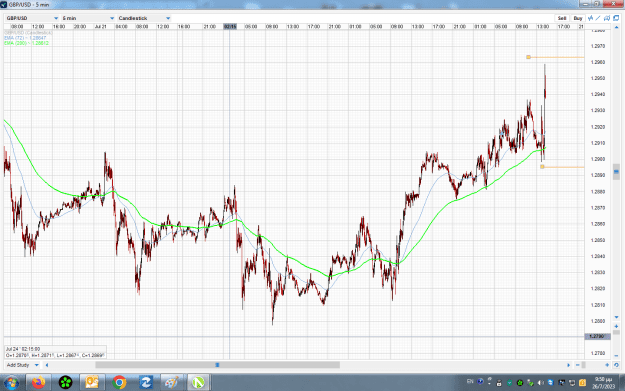
Task: Click the vertical scroll up arrow
Action: click(616, 27)
